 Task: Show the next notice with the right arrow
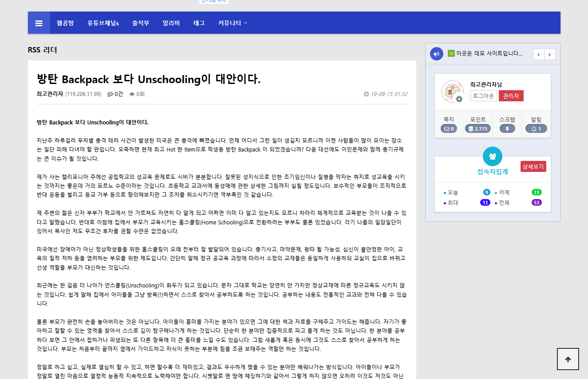pos(550,54)
